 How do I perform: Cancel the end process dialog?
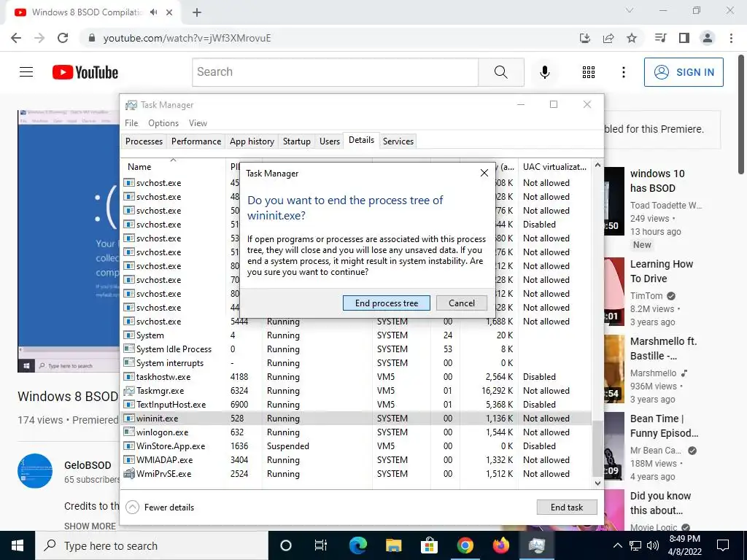pyautogui.click(x=461, y=303)
